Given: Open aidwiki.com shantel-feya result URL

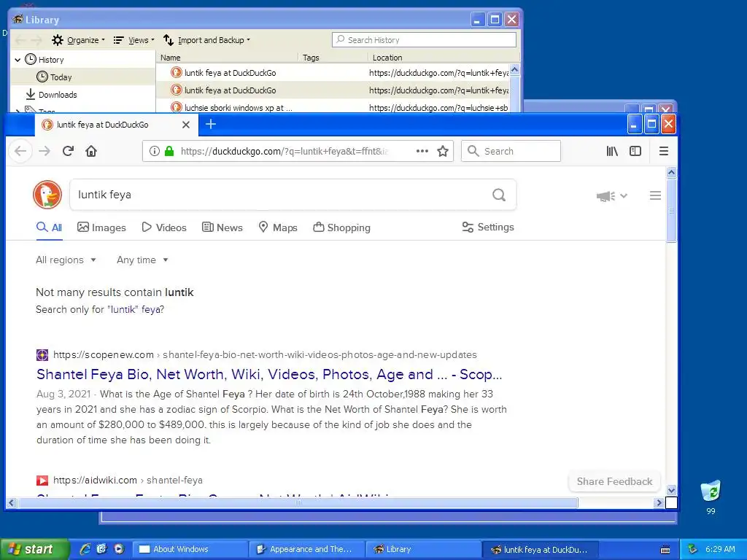Looking at the screenshot, I should [x=128, y=480].
